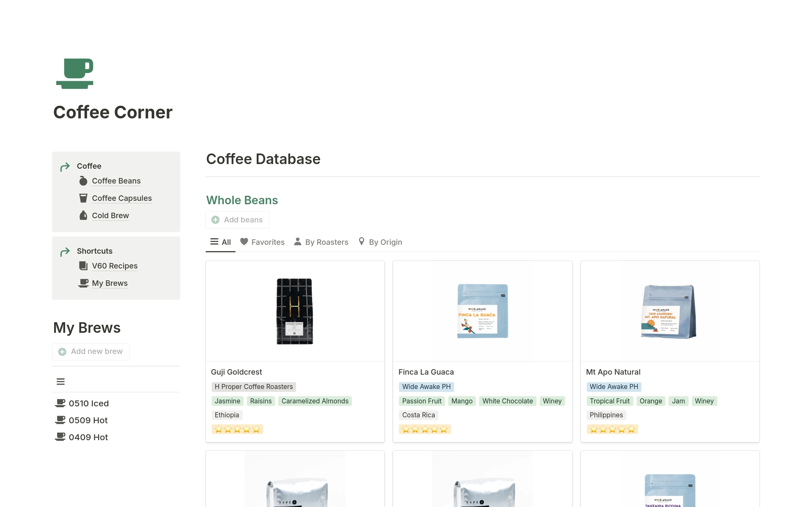Click the Finca La Guaca star rating

point(425,429)
